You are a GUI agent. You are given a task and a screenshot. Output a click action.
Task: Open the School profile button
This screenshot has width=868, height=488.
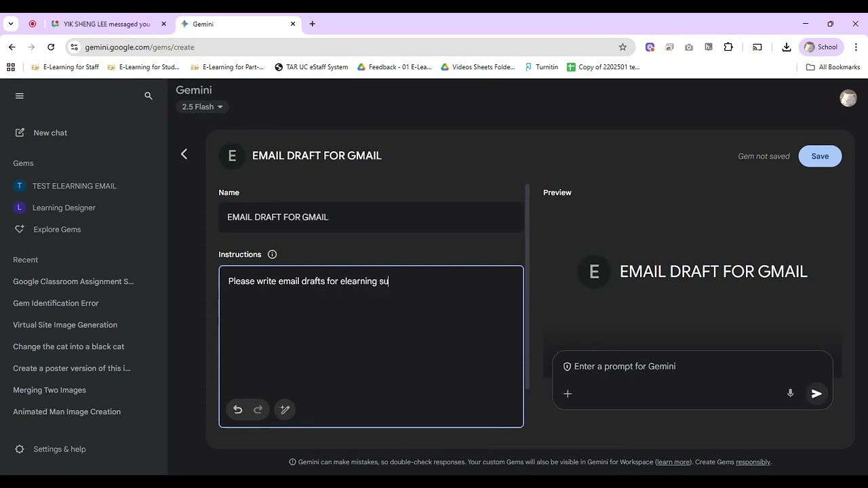(821, 47)
